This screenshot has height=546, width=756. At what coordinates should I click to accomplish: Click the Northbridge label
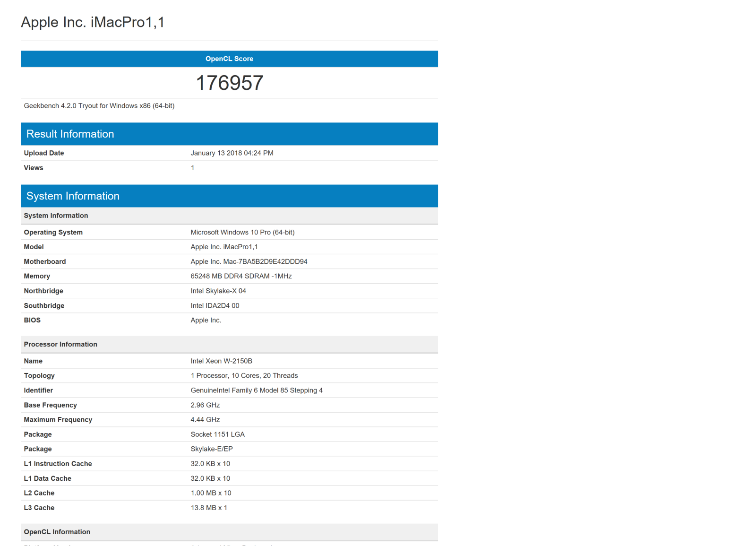click(43, 291)
